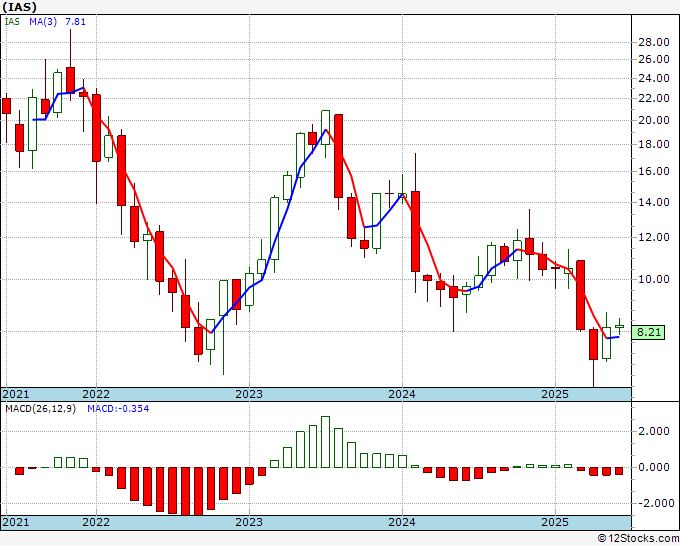680x546 pixels.
Task: Click 2021 on the MACD timeline
Action: pos(16,522)
